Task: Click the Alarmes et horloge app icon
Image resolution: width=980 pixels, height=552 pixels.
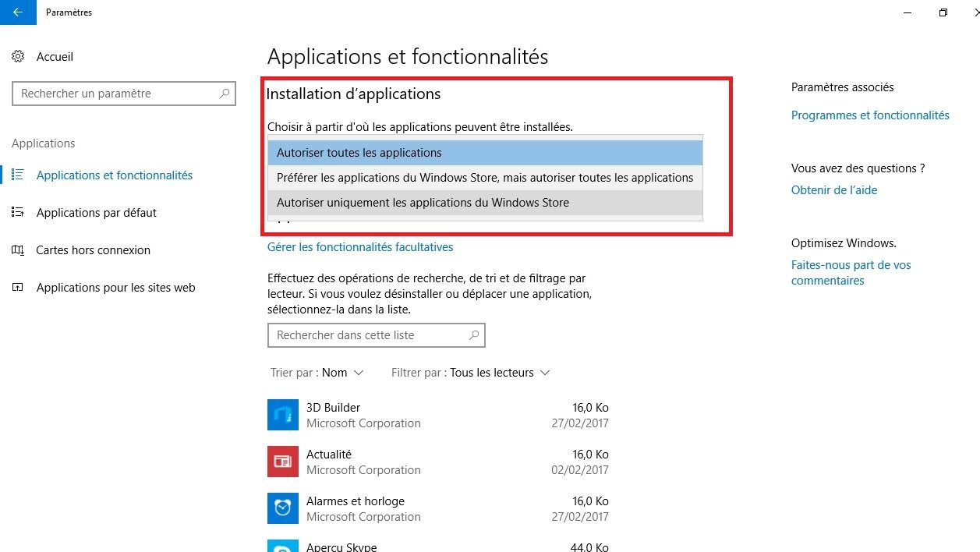Action: pyautogui.click(x=282, y=508)
